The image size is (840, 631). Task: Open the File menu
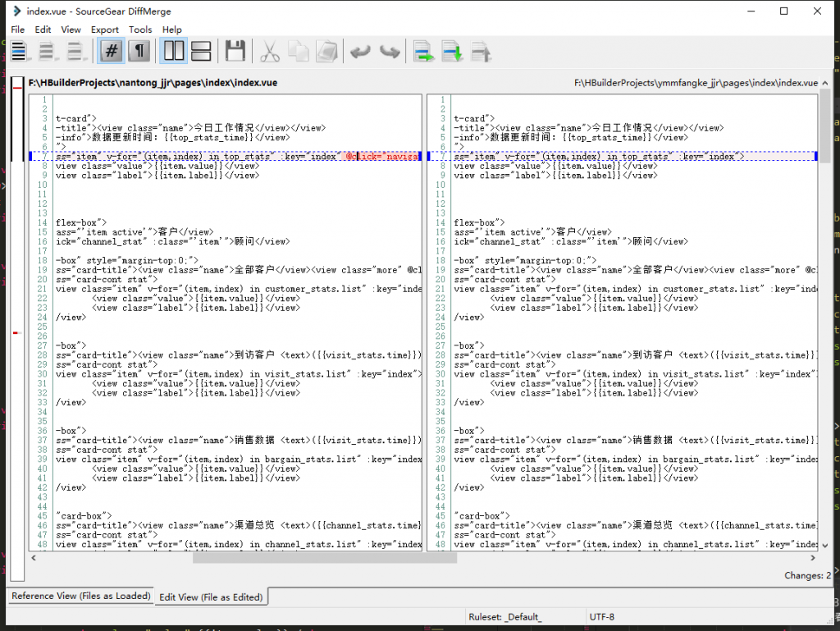18,30
